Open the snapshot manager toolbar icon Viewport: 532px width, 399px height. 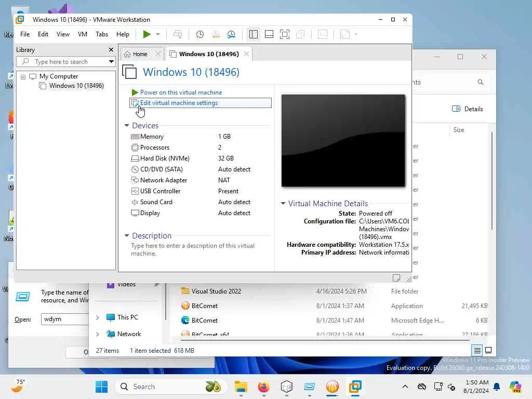point(231,34)
